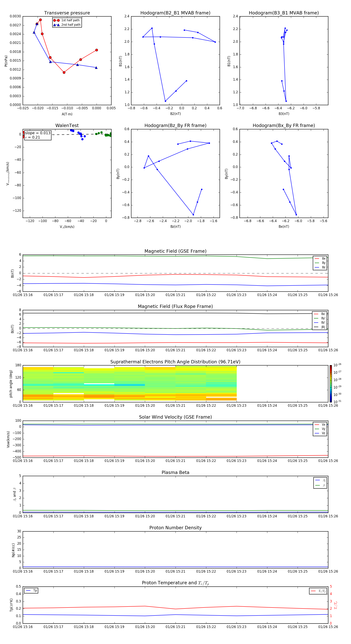351x644 pixels.
Task: Click the 'Bz' legend entry in GSE plot
Action: [x=320, y=268]
